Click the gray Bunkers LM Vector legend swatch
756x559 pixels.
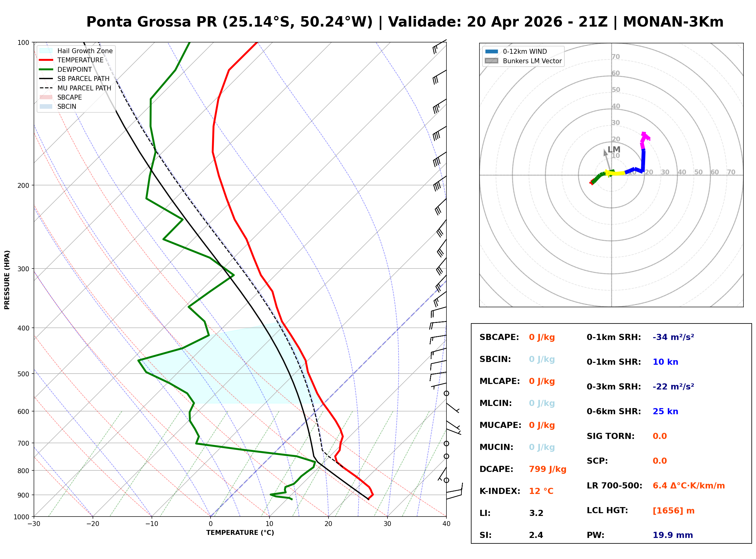click(x=491, y=61)
